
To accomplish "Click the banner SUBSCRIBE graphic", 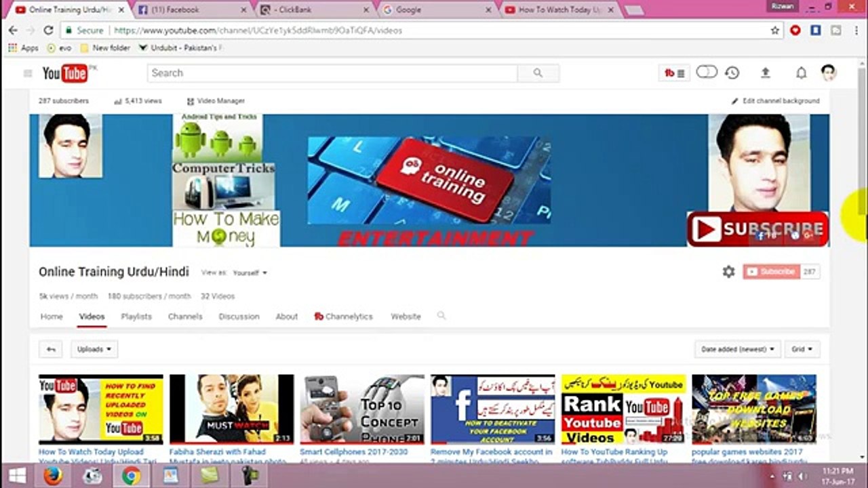I will click(x=757, y=229).
